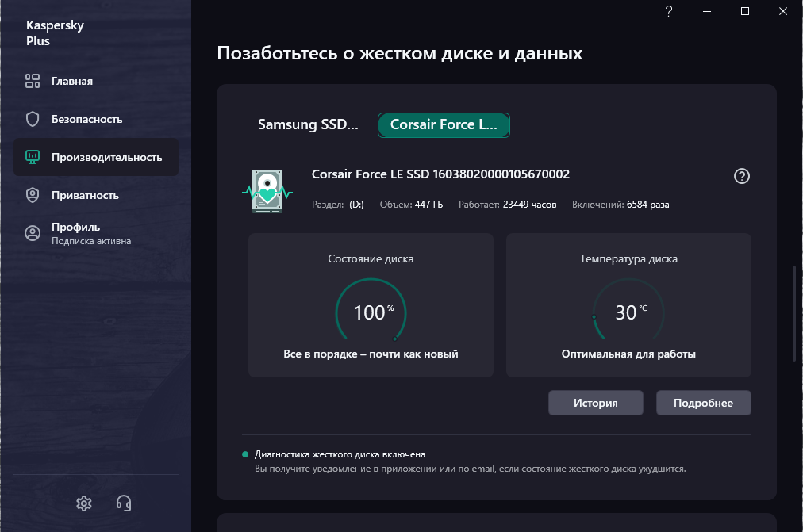Open disk История button
Viewport: 803px width, 532px height.
tap(596, 403)
